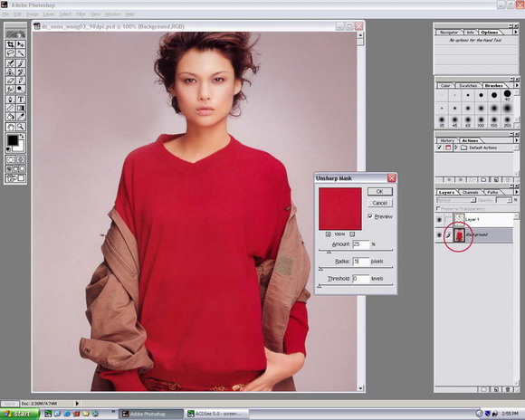Toggle dialog control for Default Actions
The image size is (525, 420).
coord(448,148)
